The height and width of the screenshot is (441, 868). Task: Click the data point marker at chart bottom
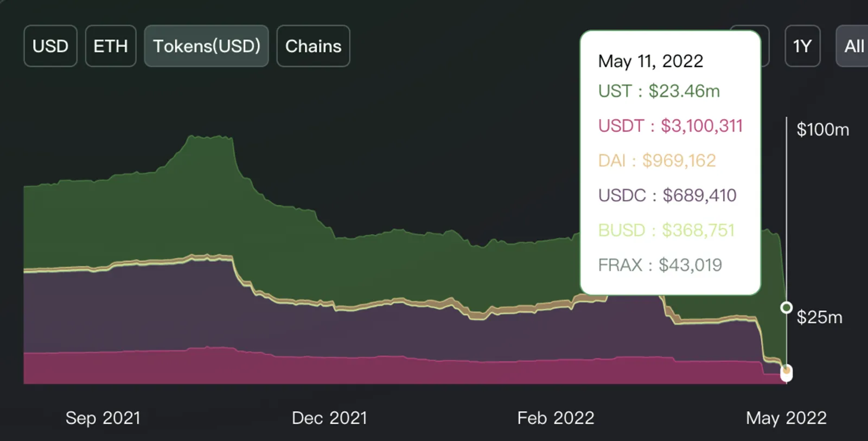(x=786, y=373)
